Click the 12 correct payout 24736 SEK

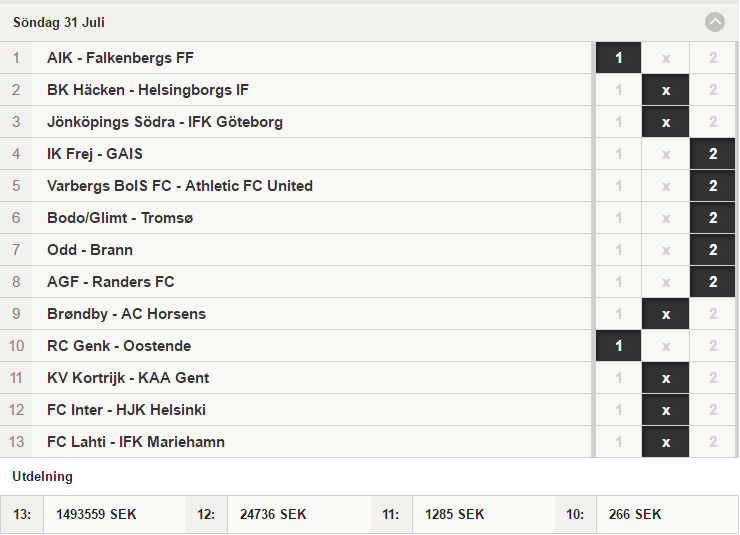click(x=273, y=514)
